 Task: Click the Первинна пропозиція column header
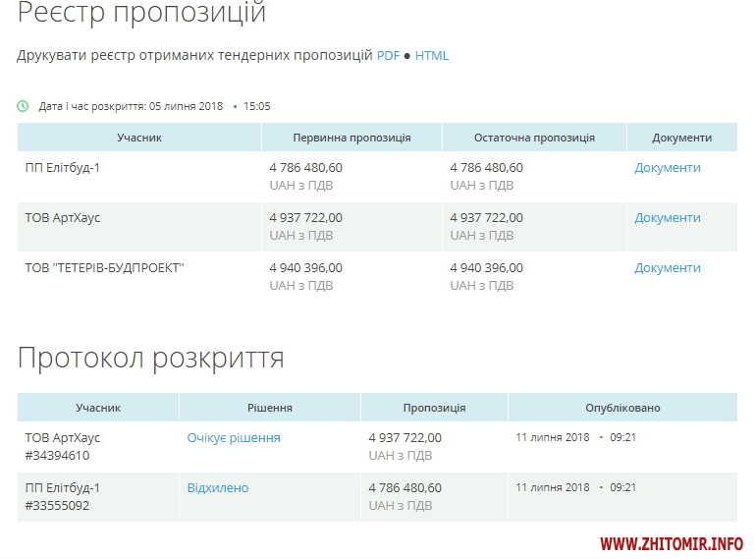(351, 138)
